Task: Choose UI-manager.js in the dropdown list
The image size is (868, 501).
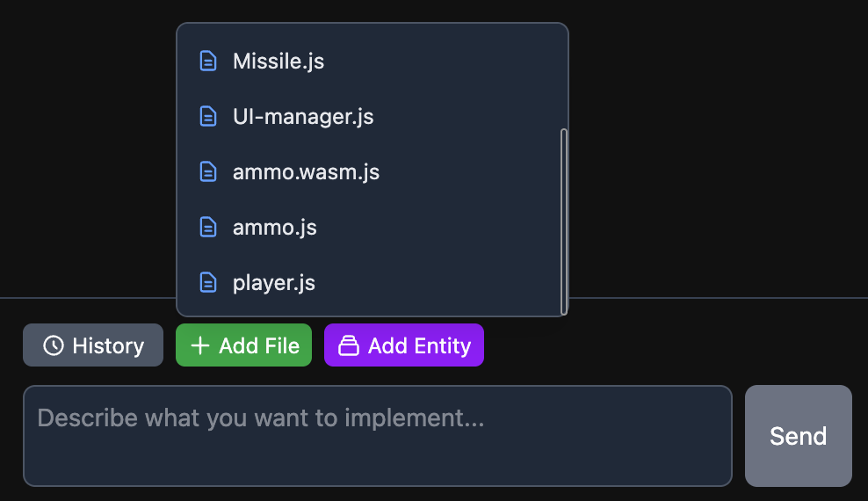Action: click(x=303, y=117)
